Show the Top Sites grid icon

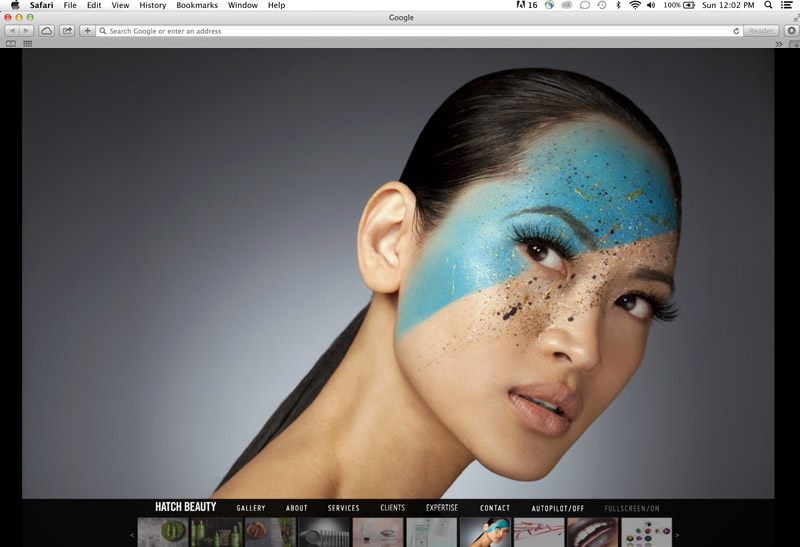[27, 44]
